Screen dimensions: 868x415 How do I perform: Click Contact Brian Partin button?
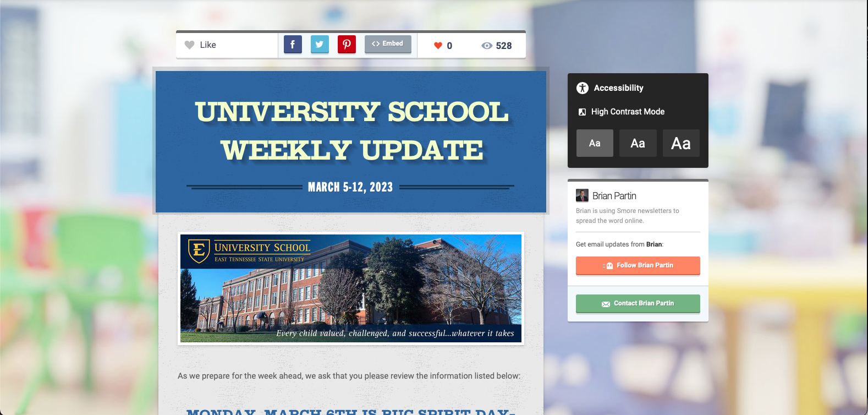pyautogui.click(x=638, y=303)
